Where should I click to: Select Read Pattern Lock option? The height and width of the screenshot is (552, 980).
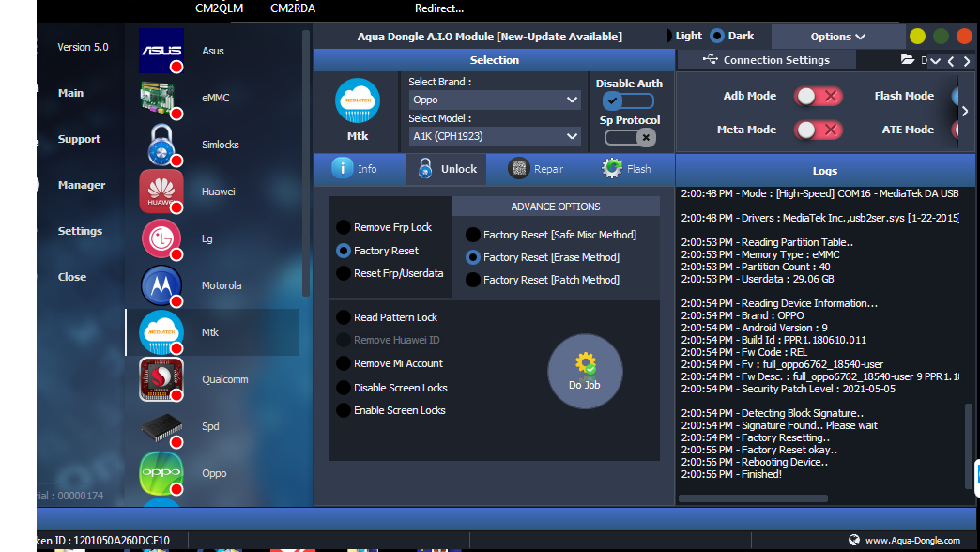coord(387,317)
